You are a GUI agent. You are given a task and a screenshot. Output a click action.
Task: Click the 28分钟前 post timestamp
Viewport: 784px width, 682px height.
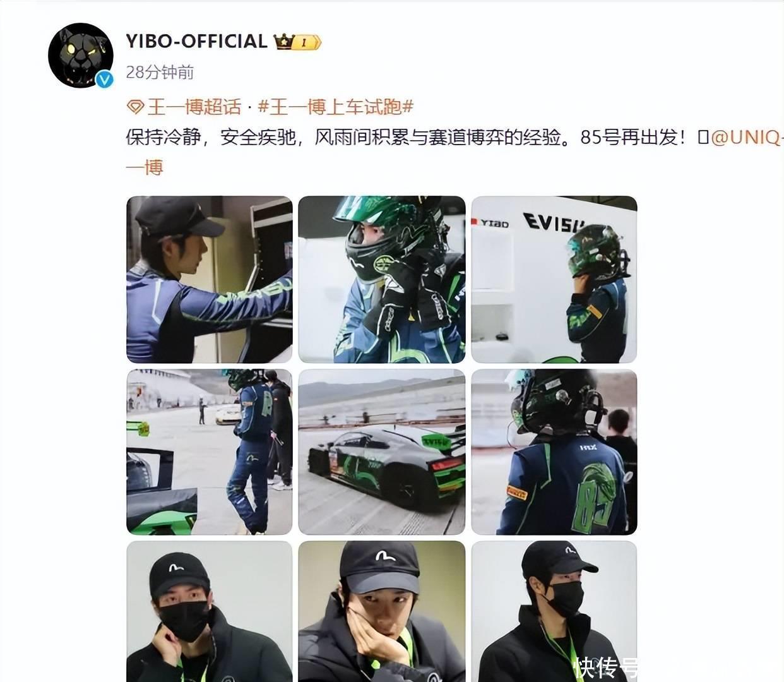click(x=160, y=73)
